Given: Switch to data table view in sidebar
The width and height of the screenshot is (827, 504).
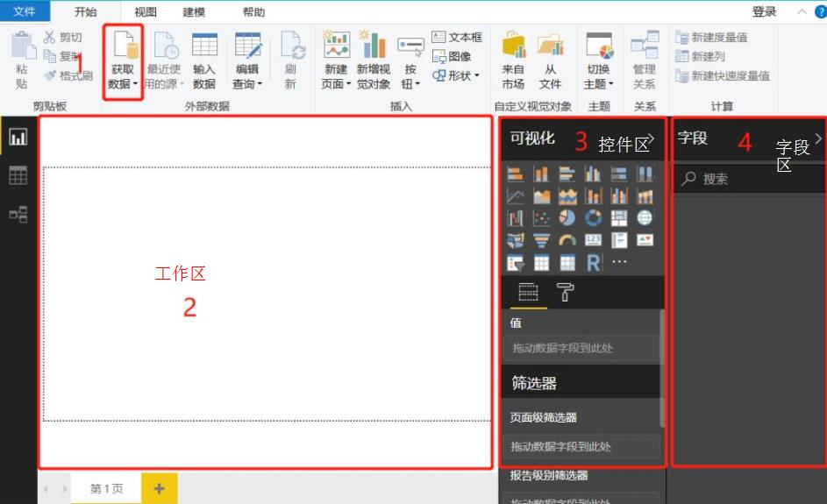Looking at the screenshot, I should [x=18, y=175].
